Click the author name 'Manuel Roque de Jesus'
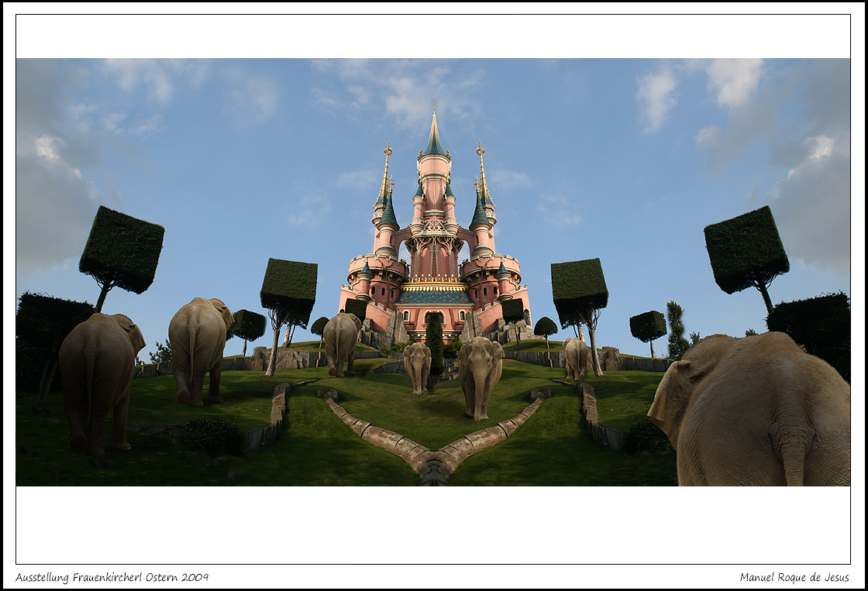Screen dimensions: 868x591 coord(794,577)
